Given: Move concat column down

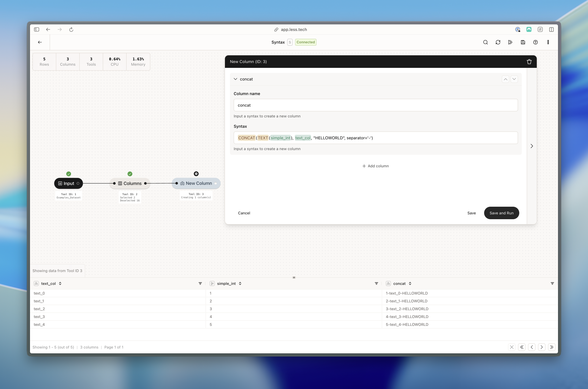Looking at the screenshot, I should coord(514,79).
